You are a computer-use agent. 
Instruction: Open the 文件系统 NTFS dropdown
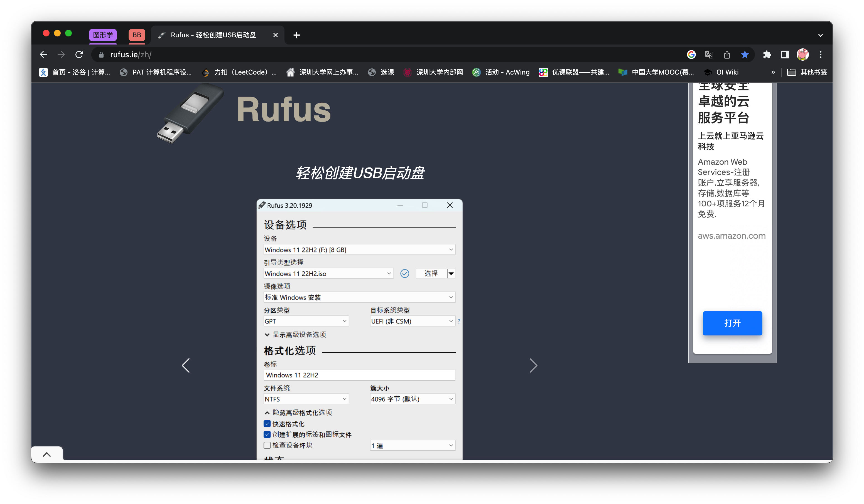click(306, 399)
